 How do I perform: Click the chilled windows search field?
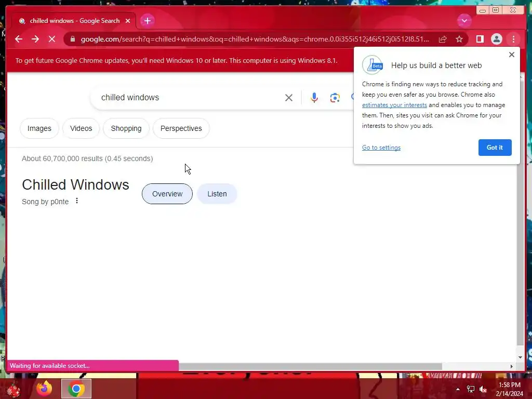click(x=190, y=98)
